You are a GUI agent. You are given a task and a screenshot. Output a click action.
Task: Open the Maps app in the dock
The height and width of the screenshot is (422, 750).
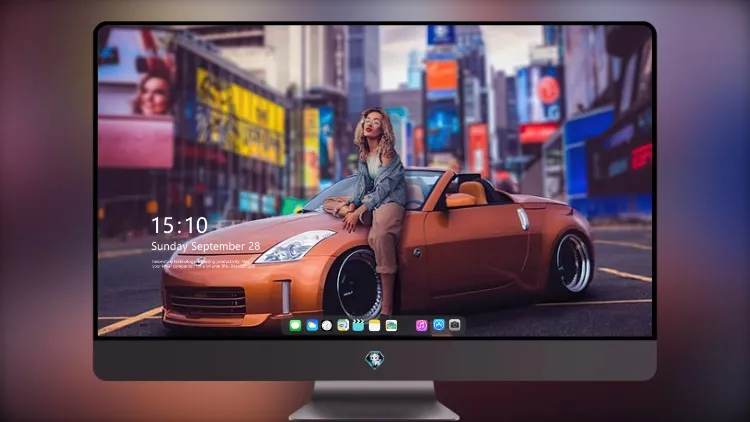pos(343,325)
